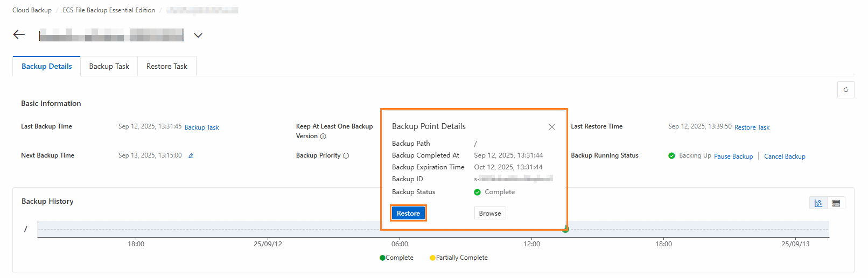Click the Cloud Backup breadcrumb
The image size is (868, 278).
click(x=32, y=10)
